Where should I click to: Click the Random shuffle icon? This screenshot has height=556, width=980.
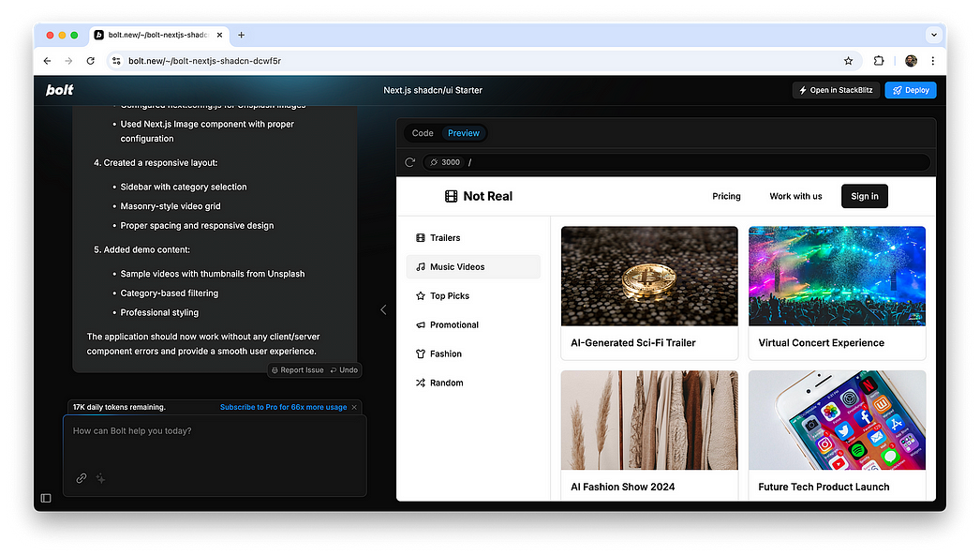pos(421,383)
